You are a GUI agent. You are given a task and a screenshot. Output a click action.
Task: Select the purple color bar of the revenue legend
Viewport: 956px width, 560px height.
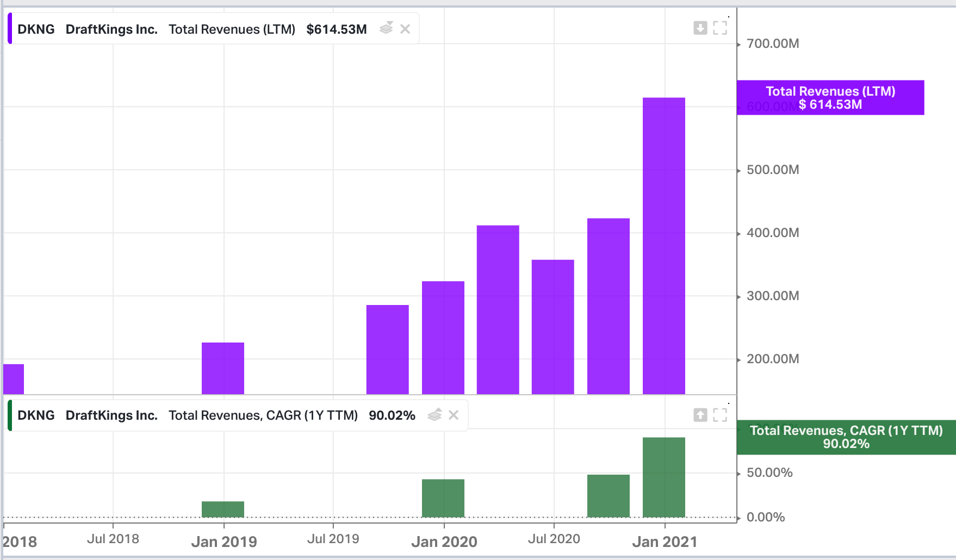click(x=10, y=29)
